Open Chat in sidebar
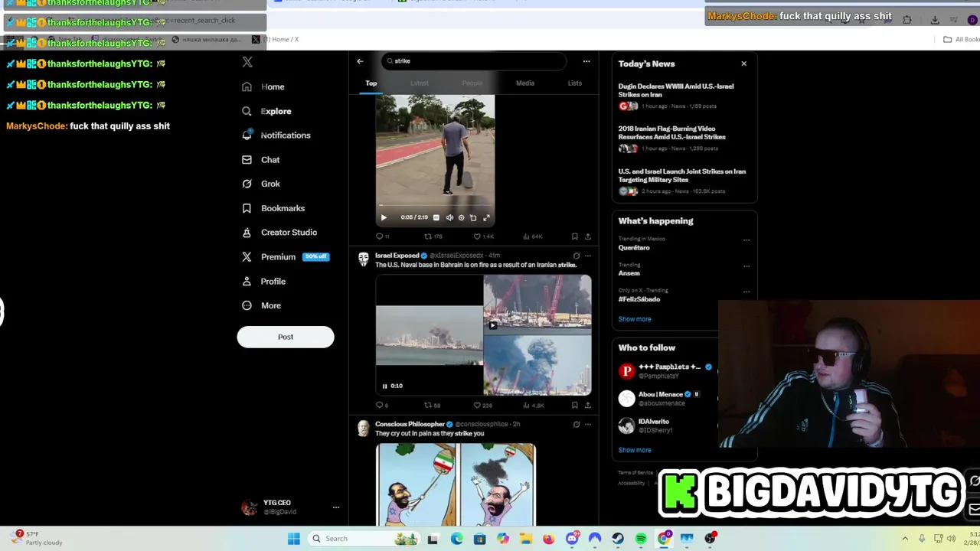Screen dimensions: 980x551 (260, 160)
